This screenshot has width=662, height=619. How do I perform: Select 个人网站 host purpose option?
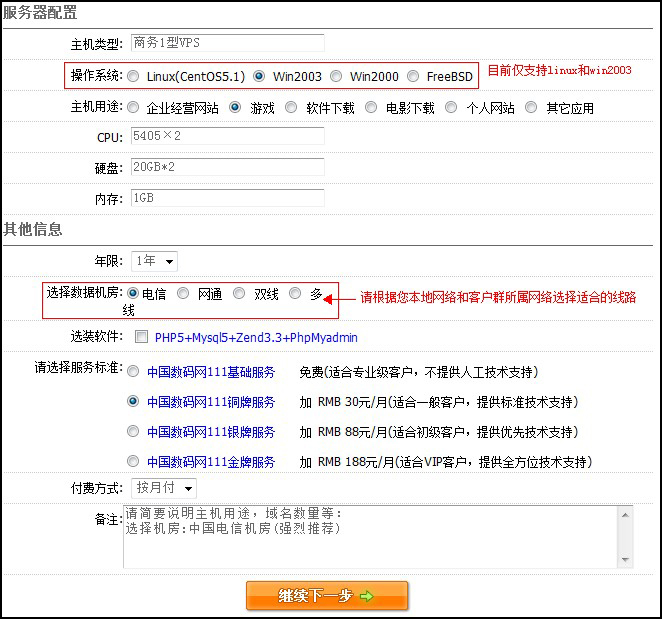click(452, 108)
